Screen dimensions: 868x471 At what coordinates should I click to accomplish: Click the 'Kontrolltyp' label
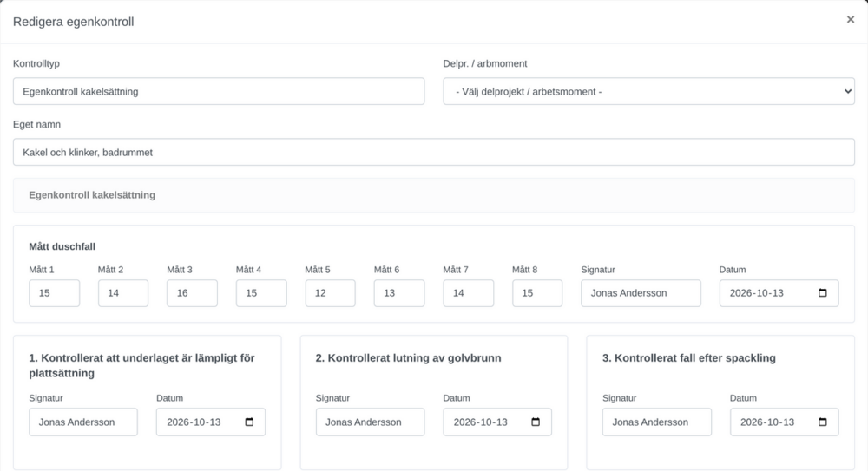[36, 63]
